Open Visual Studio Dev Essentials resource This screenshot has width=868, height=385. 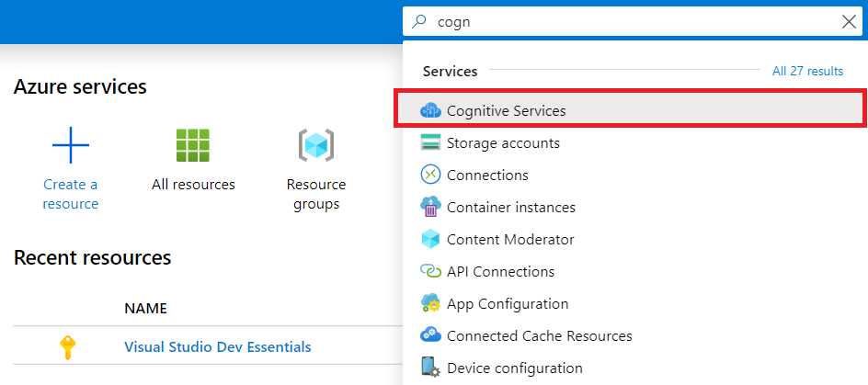pyautogui.click(x=218, y=346)
